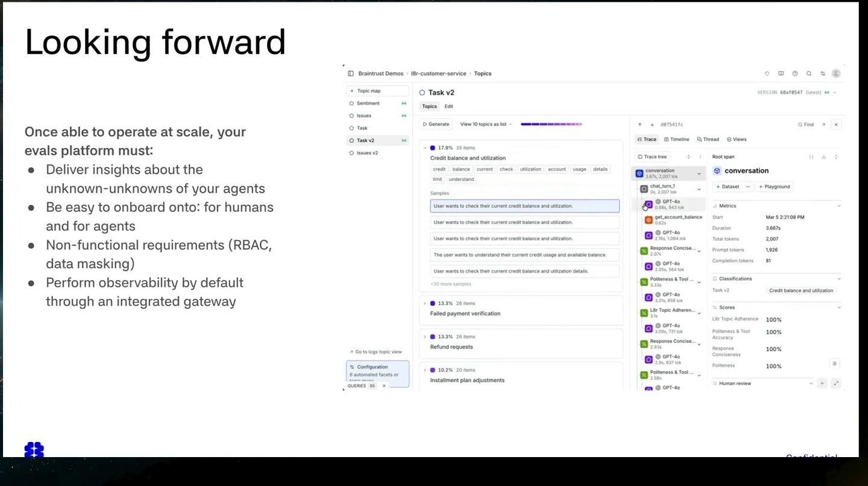Open the version 68af0547 dropdown
This screenshot has width=868, height=486.
click(x=797, y=93)
